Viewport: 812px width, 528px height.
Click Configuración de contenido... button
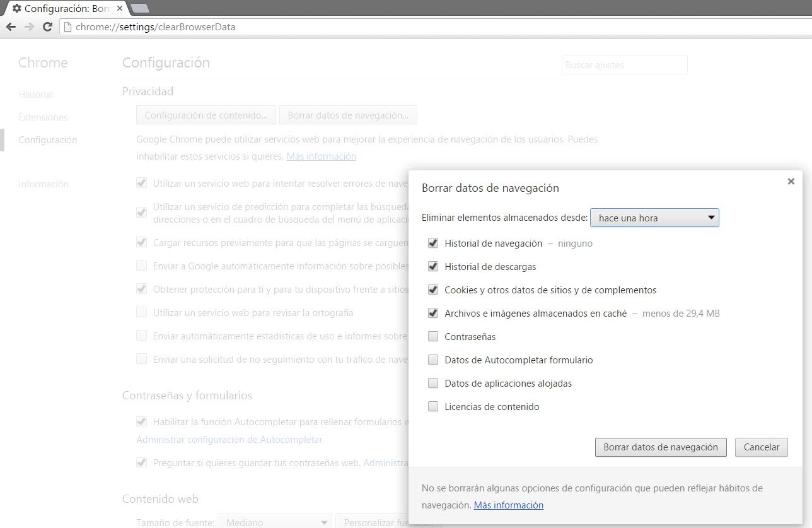206,115
